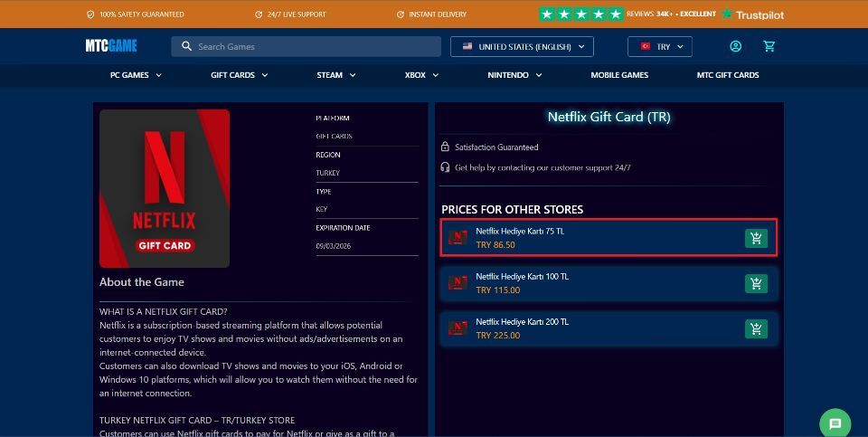Add Netflix 200 TL card to cart
Screen dimensions: 868x437
tap(756, 329)
